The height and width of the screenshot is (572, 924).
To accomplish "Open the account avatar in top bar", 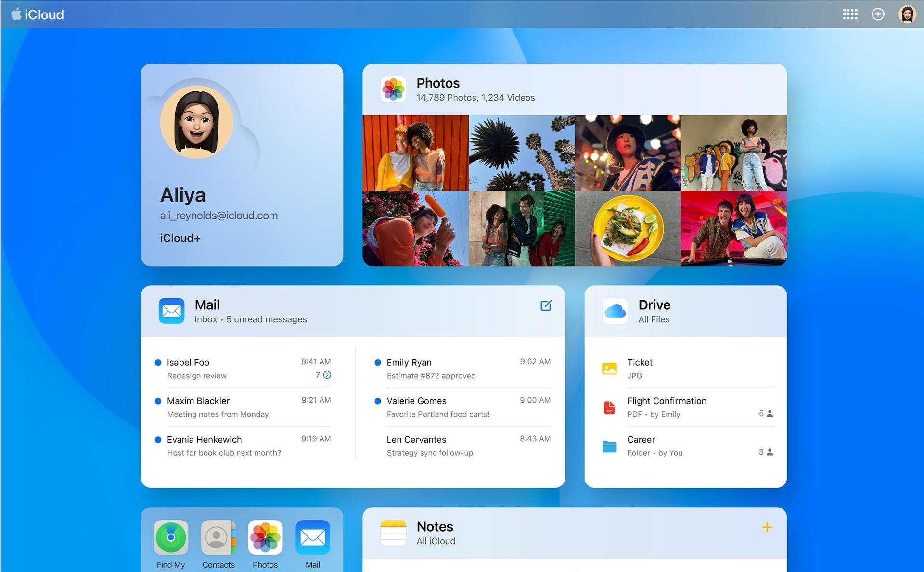I will (907, 14).
